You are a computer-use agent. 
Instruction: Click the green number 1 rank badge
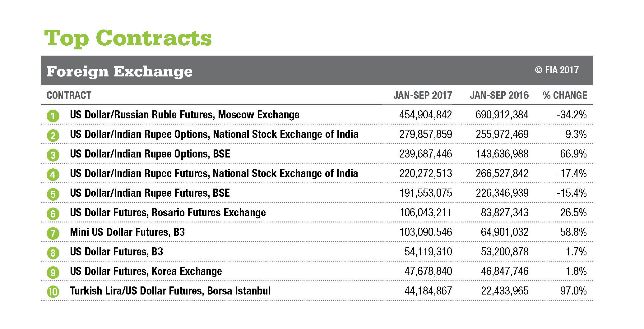click(x=53, y=116)
